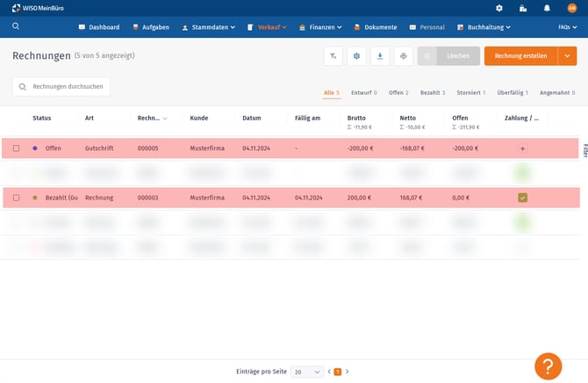This screenshot has height=383, width=588.
Task: Open table column settings gear
Action: point(356,56)
